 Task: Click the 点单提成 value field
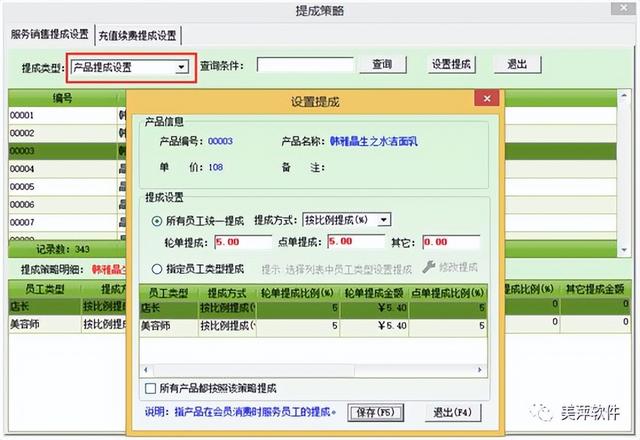355,242
